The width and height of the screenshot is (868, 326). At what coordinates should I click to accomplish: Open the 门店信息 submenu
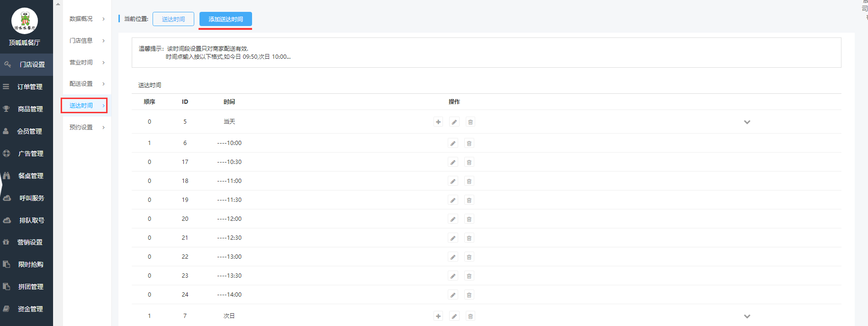(x=87, y=41)
